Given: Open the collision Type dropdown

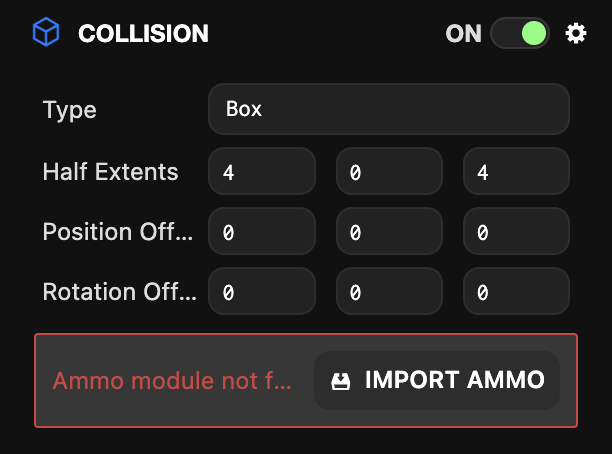Looking at the screenshot, I should click(x=388, y=109).
